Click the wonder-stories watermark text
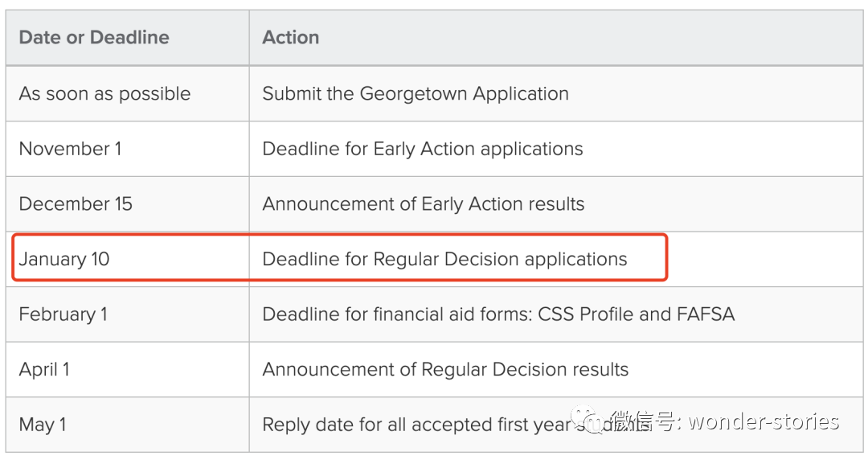 click(x=764, y=421)
